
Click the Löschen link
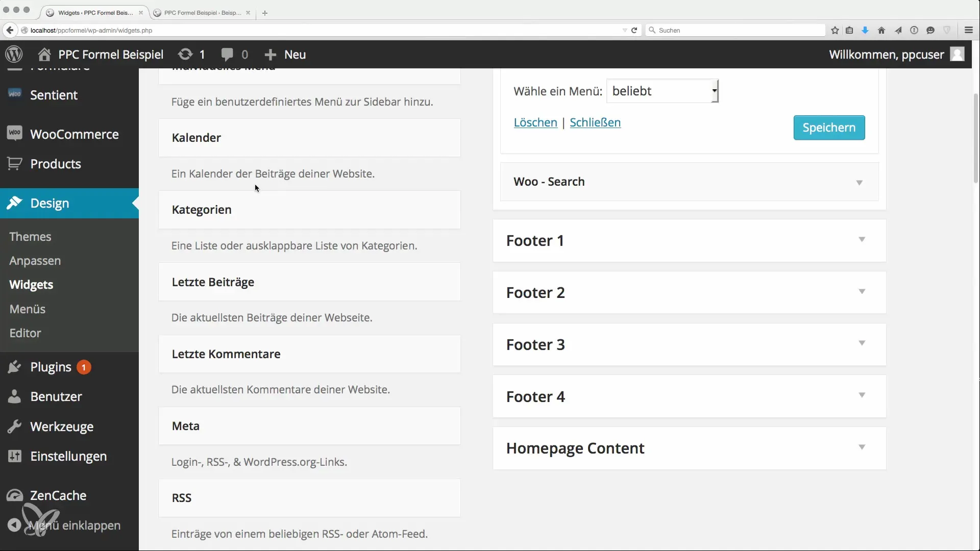[535, 122]
